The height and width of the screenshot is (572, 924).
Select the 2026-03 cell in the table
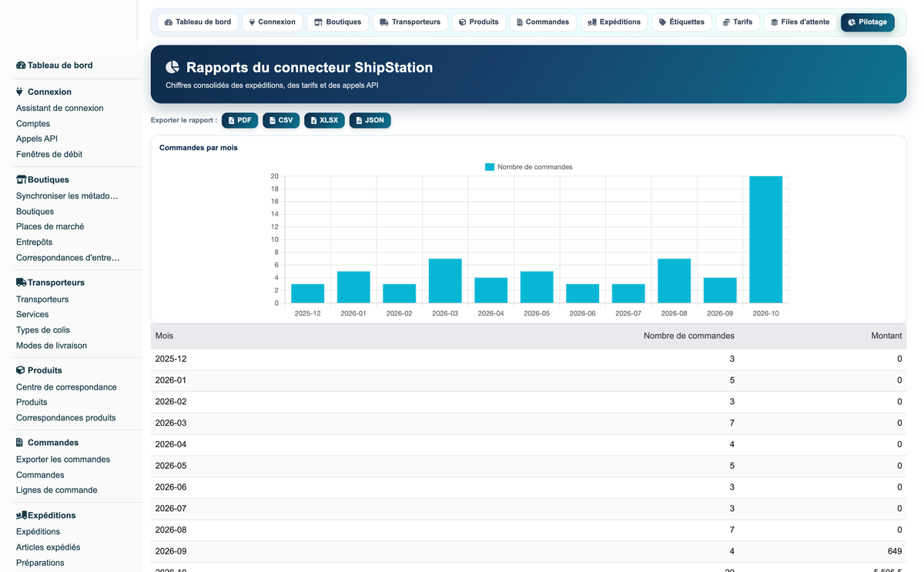pyautogui.click(x=171, y=423)
